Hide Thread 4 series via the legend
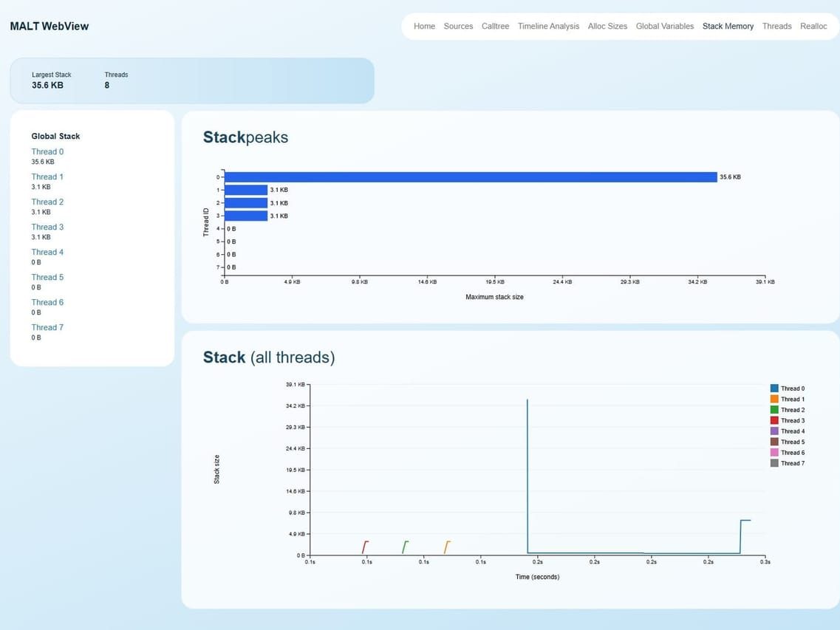 click(x=791, y=431)
